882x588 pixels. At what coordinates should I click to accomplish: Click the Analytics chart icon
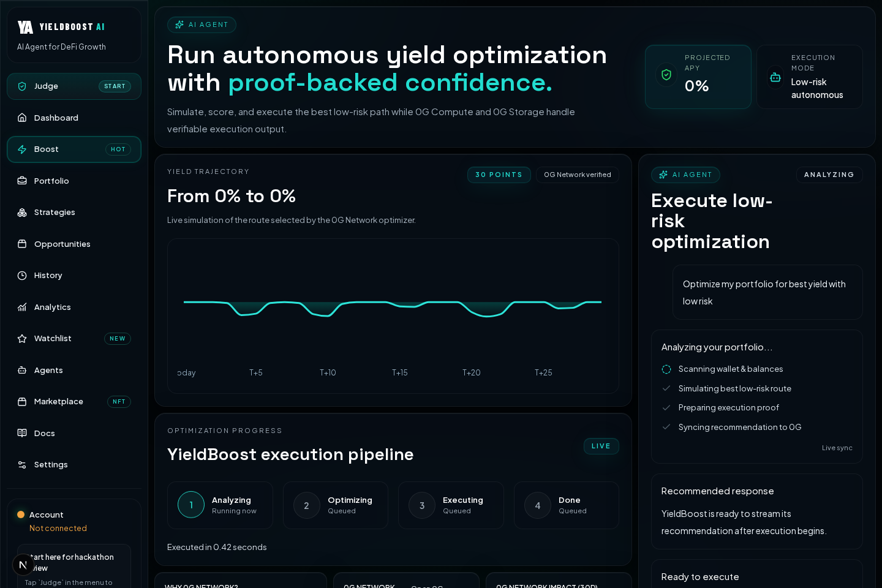tap(22, 307)
